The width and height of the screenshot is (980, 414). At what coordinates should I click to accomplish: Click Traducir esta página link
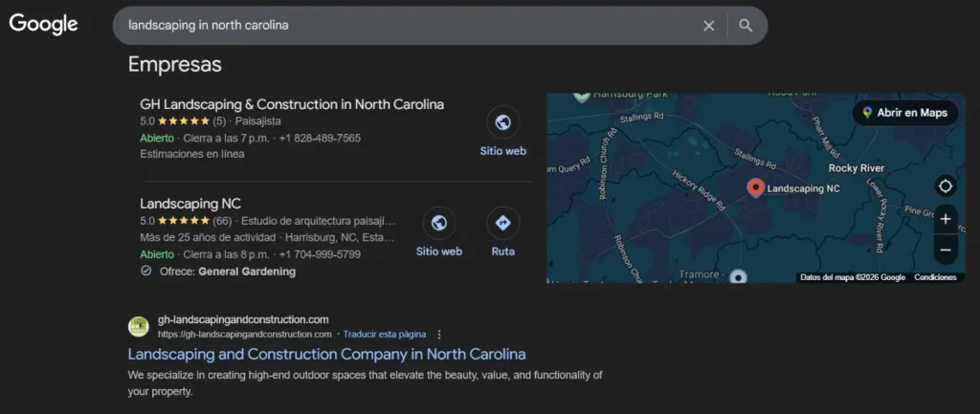[385, 334]
